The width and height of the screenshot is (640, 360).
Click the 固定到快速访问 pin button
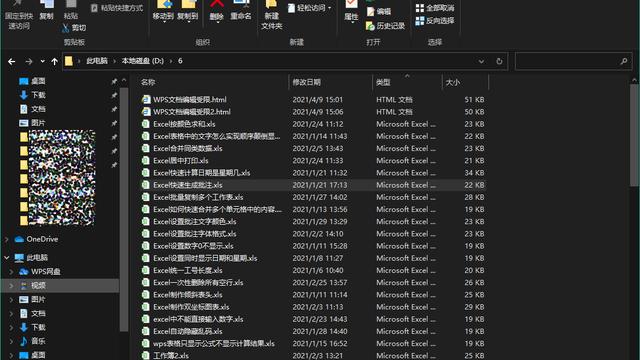pos(19,15)
